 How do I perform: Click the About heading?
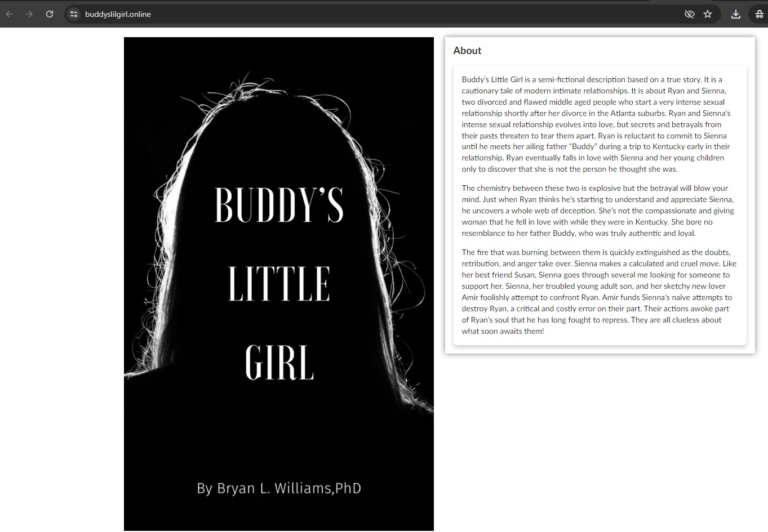tap(467, 51)
